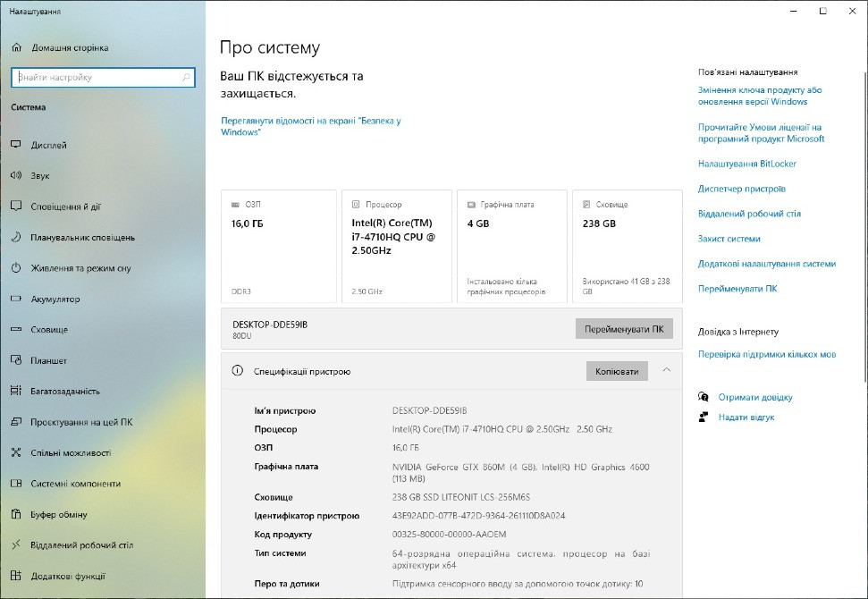Select Системні компоненти in the sidebar
The width and height of the screenshot is (868, 599).
18,484
